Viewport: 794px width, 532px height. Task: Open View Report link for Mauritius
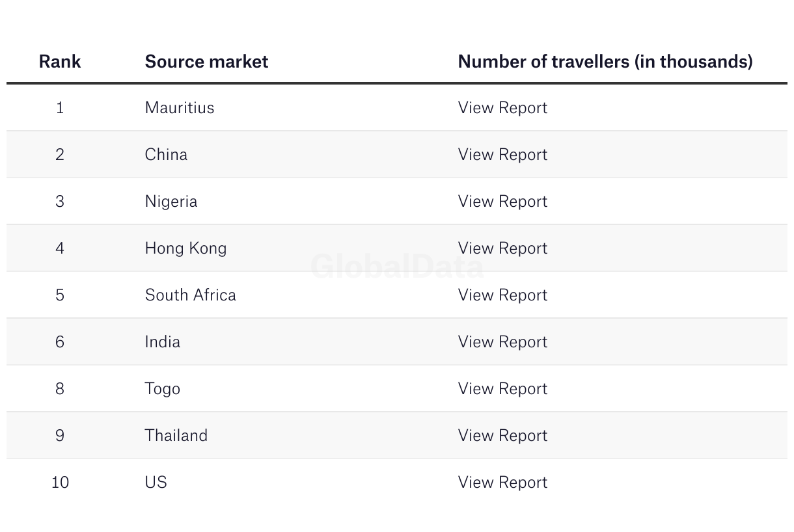point(502,107)
